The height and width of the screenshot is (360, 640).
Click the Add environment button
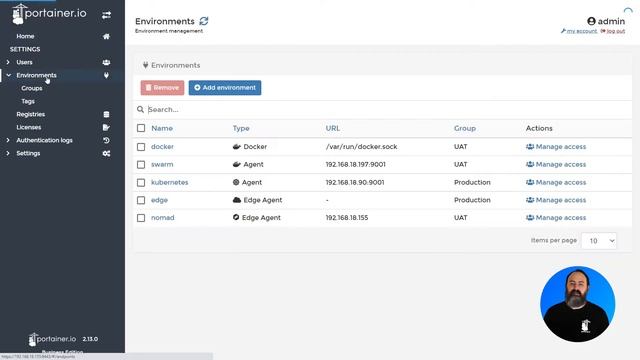coord(225,88)
